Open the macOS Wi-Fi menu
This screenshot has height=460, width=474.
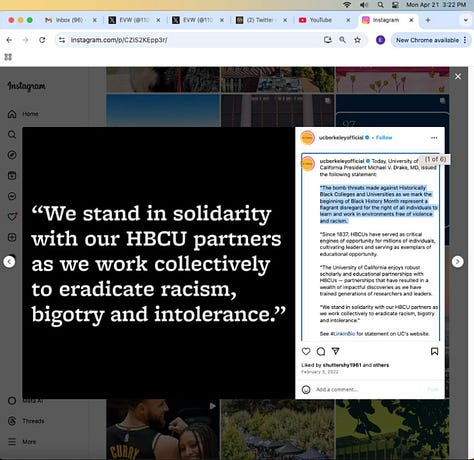click(347, 5)
